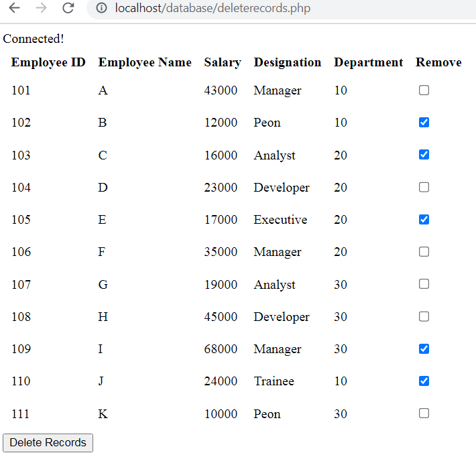Click the Remove column header

438,62
